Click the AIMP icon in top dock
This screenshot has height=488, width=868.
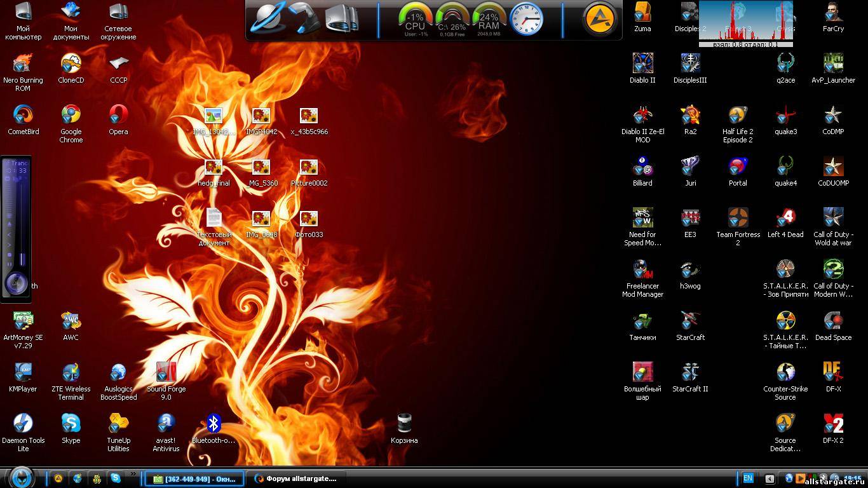(x=600, y=19)
